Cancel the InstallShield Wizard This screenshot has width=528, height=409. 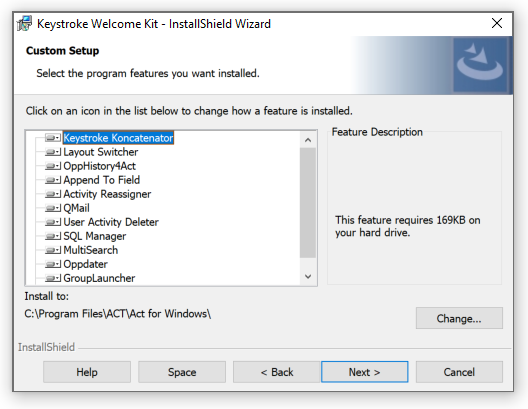pos(459,372)
